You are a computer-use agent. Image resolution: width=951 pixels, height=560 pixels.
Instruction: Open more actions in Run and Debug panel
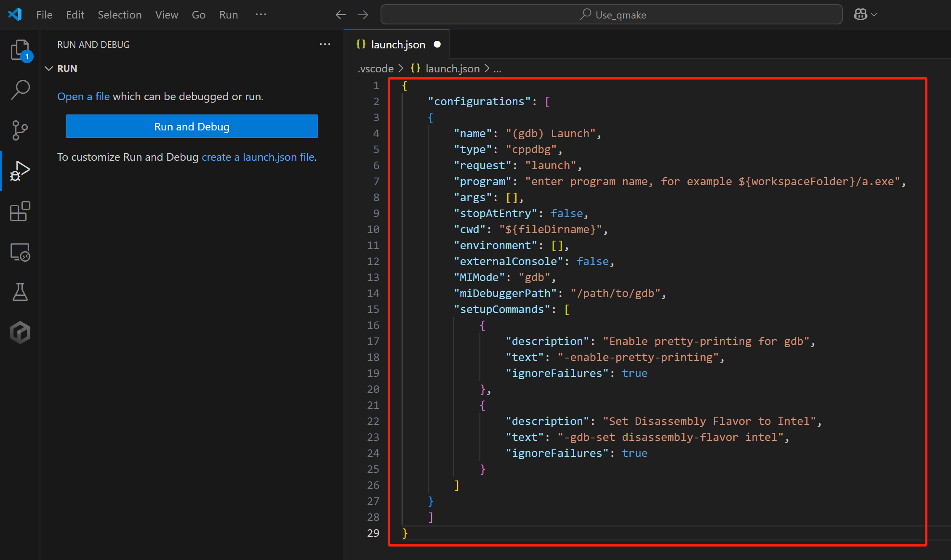point(325,45)
